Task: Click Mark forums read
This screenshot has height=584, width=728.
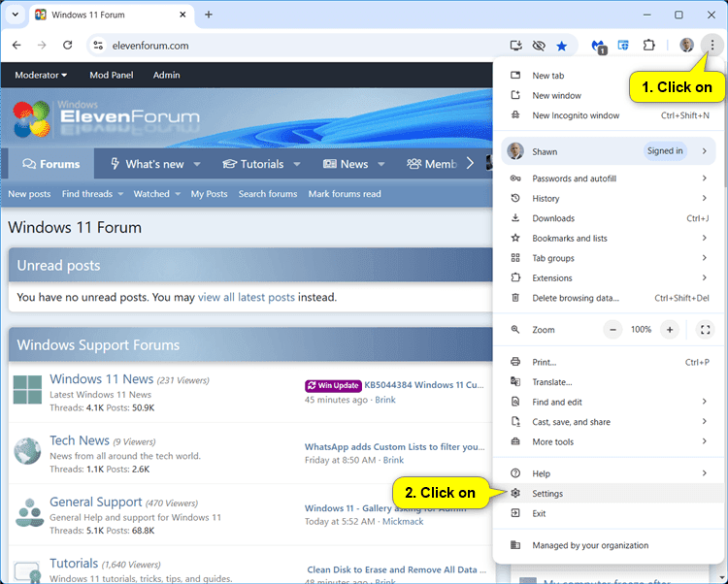Action: coord(345,194)
